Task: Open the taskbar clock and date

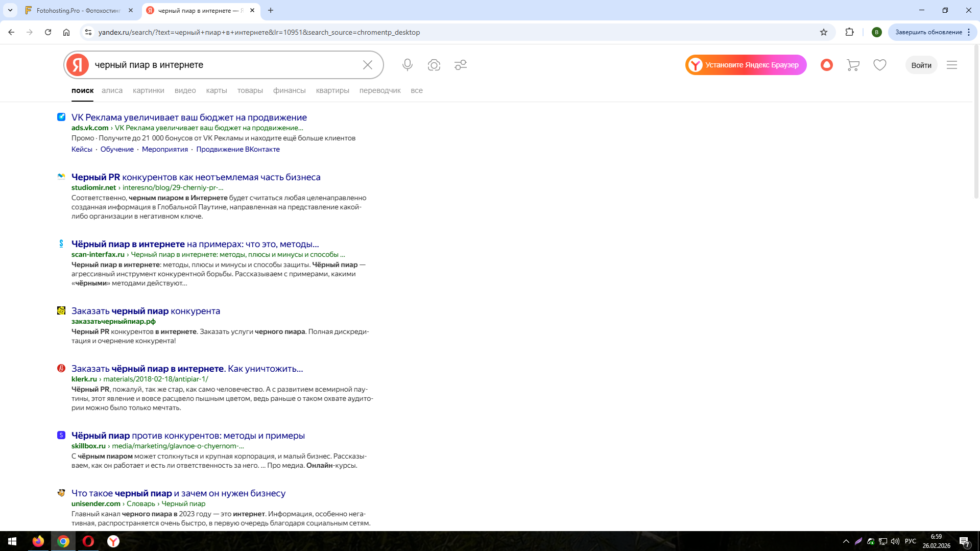Action: 936,541
